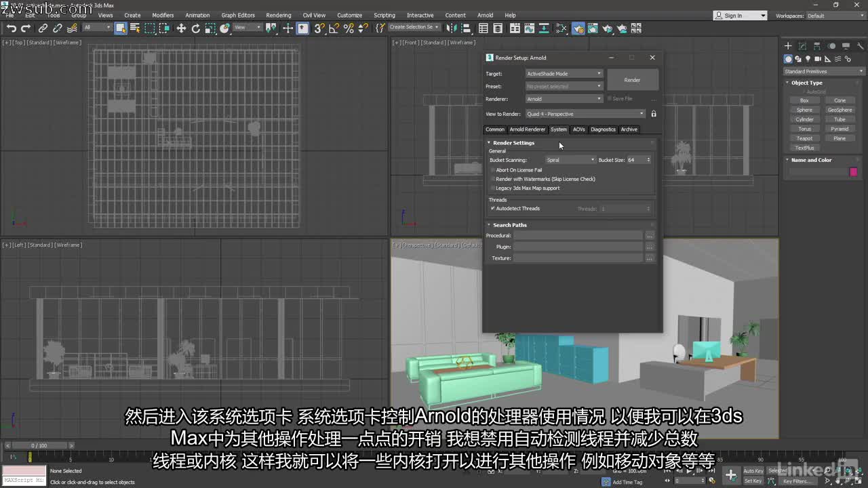Switch to the Common tab
This screenshot has height=488, width=868.
pos(494,129)
